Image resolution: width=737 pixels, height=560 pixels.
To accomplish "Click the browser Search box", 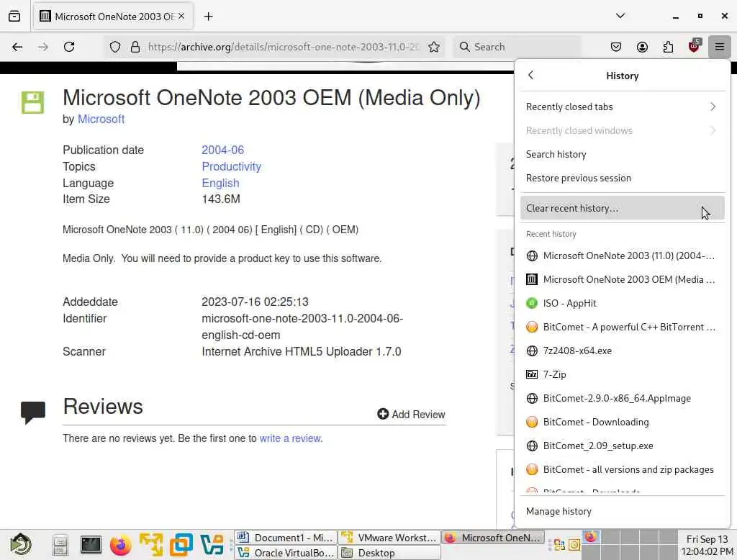I will pos(517,47).
